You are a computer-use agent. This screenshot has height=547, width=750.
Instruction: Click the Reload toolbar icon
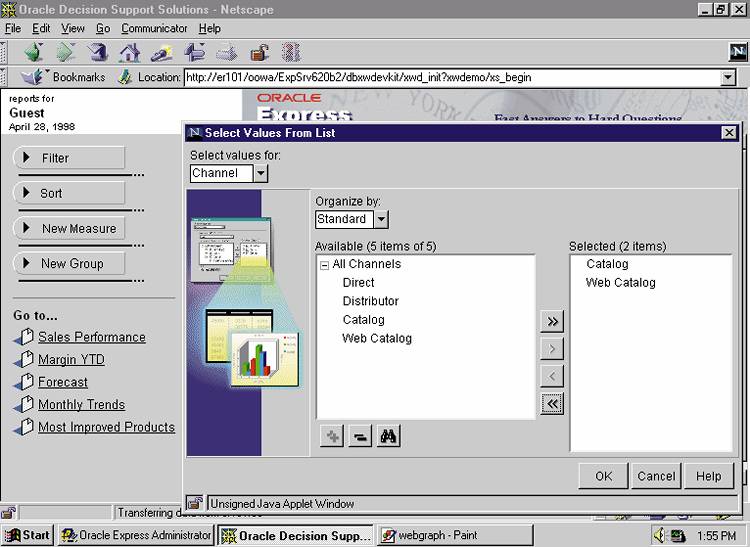coord(98,52)
